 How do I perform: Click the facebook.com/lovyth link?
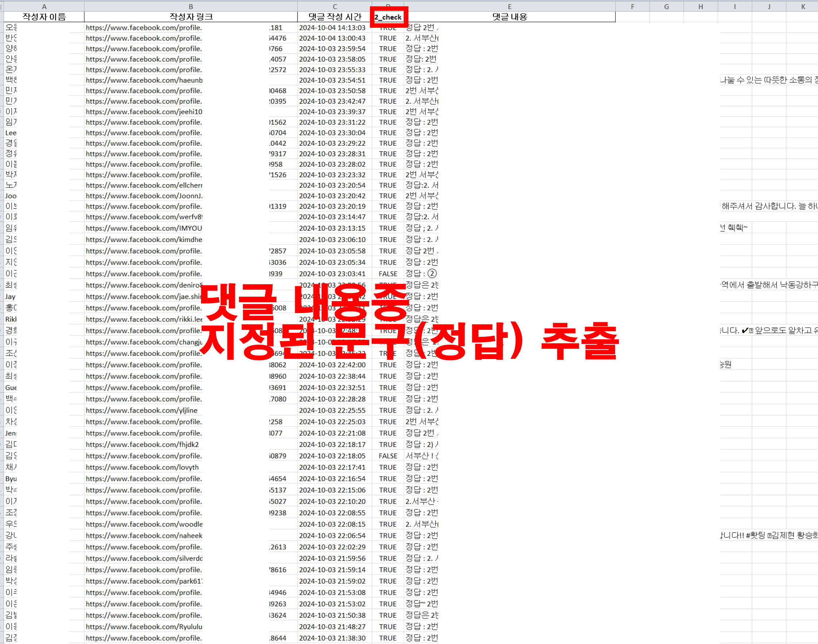(142, 467)
